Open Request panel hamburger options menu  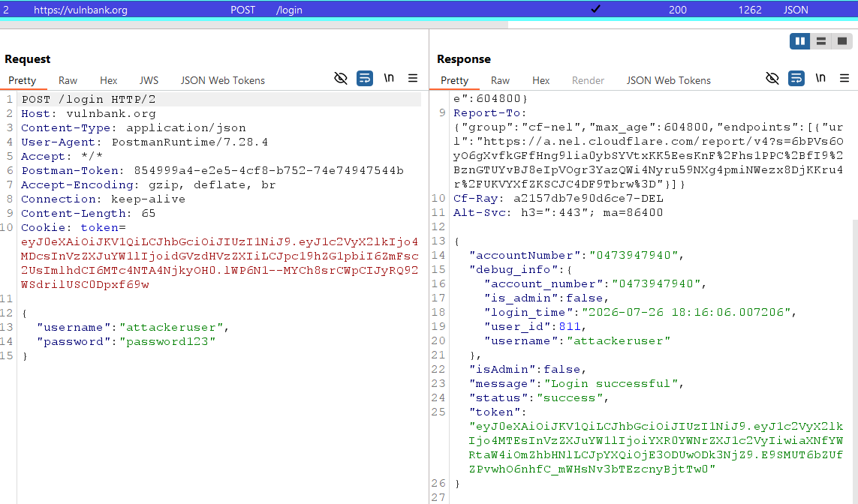413,78
